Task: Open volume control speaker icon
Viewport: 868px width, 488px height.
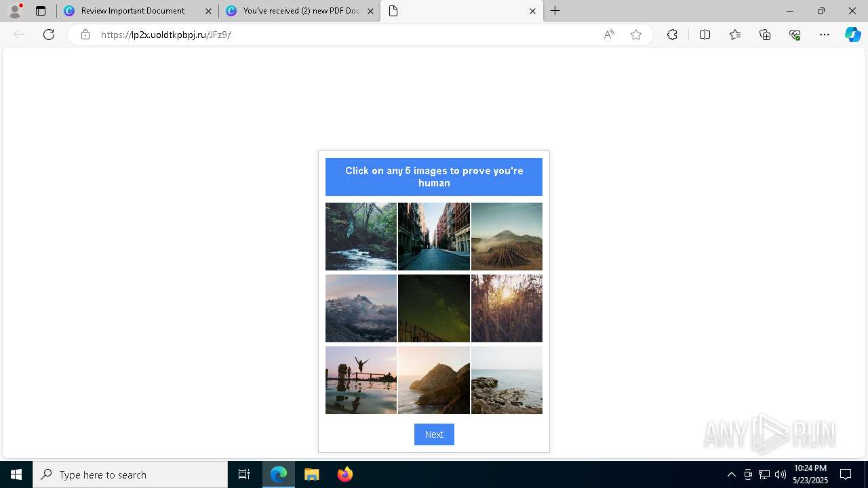Action: (x=781, y=474)
